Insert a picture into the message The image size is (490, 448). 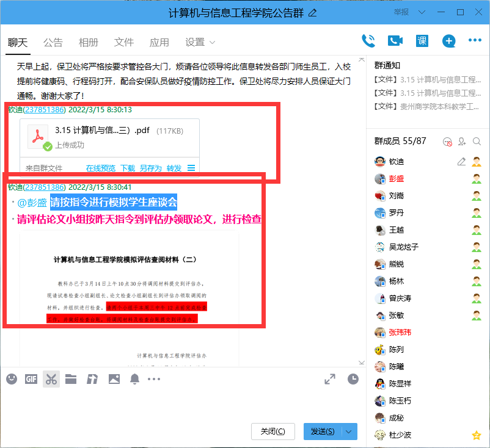coord(114,379)
